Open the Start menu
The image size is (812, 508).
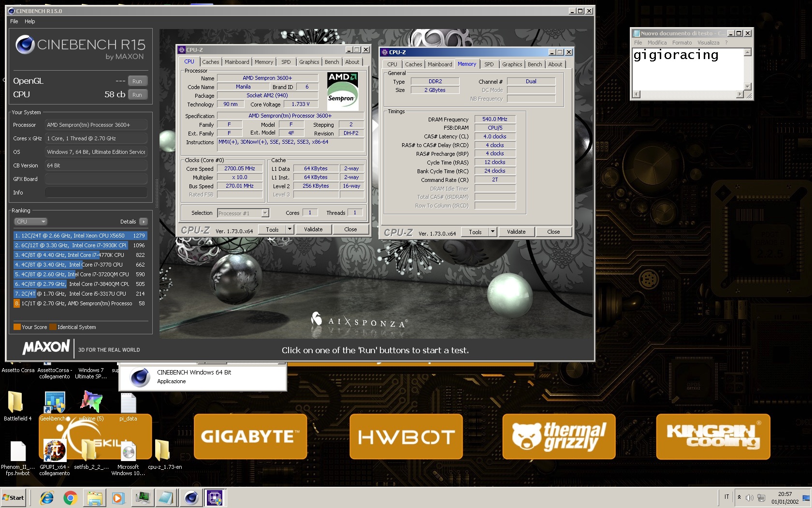coord(14,498)
